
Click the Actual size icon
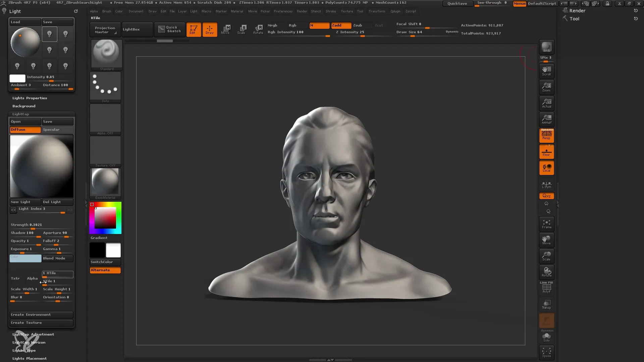[546, 103]
